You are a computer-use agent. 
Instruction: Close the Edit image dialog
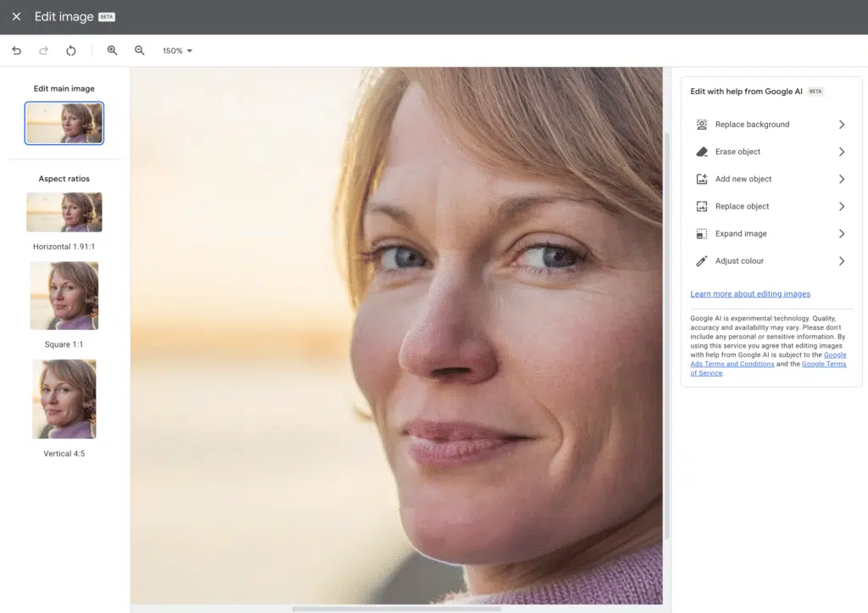(16, 17)
